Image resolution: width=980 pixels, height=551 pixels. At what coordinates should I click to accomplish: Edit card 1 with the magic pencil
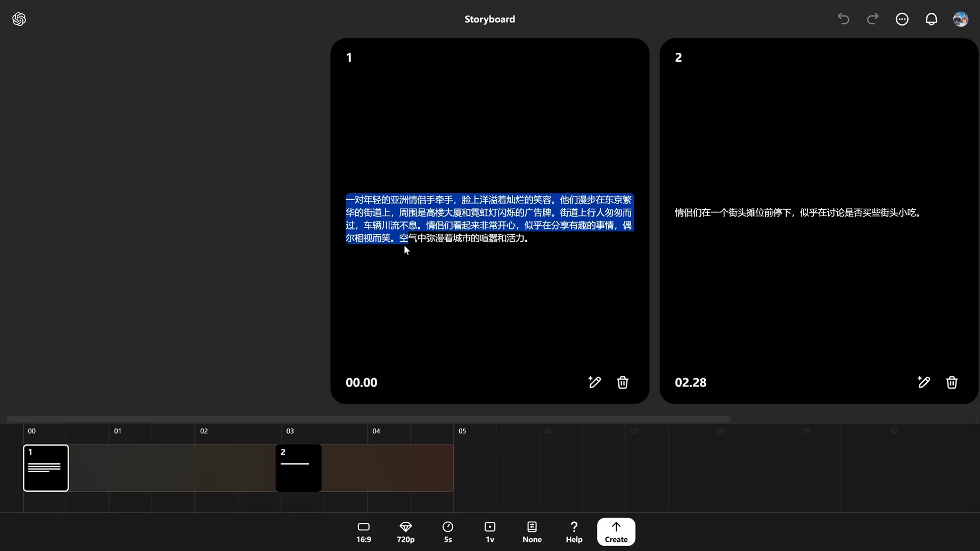point(594,382)
